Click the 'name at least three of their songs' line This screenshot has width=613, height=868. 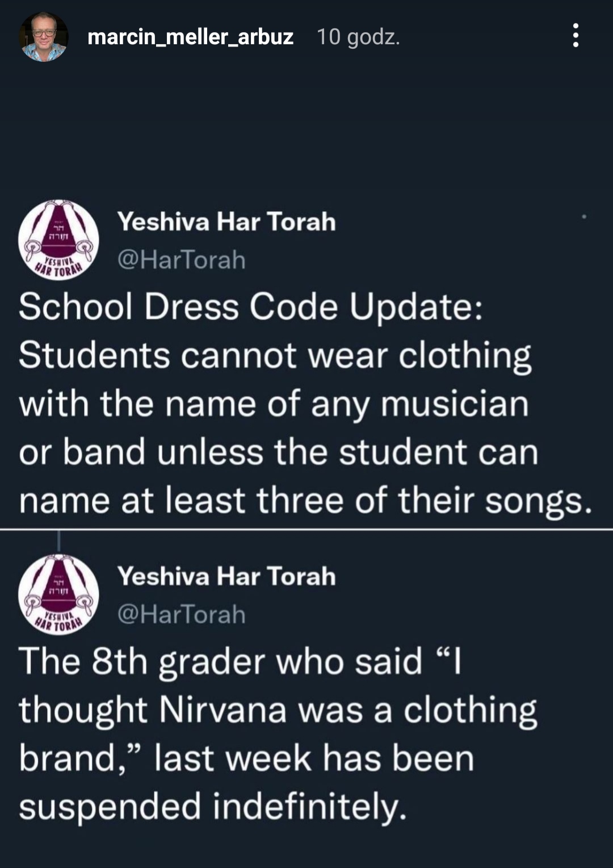point(305,502)
